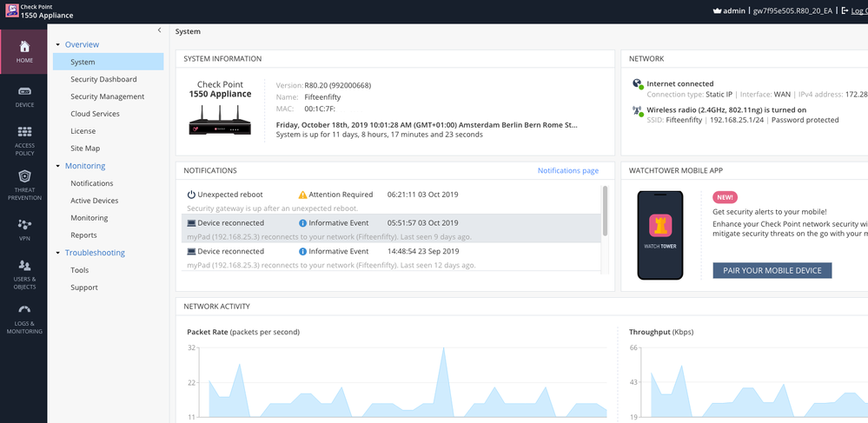Open Cloud Services page
The height and width of the screenshot is (423, 868).
click(95, 114)
